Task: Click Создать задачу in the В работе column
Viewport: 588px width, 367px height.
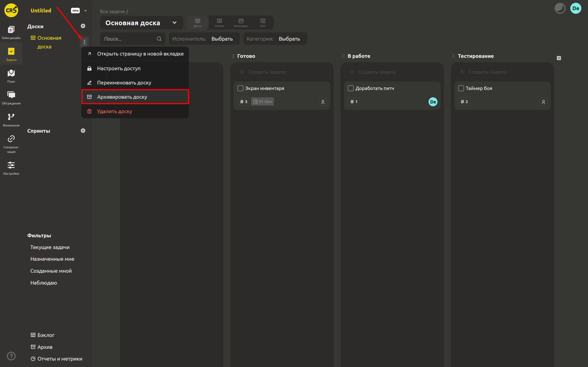Action: tap(392, 72)
